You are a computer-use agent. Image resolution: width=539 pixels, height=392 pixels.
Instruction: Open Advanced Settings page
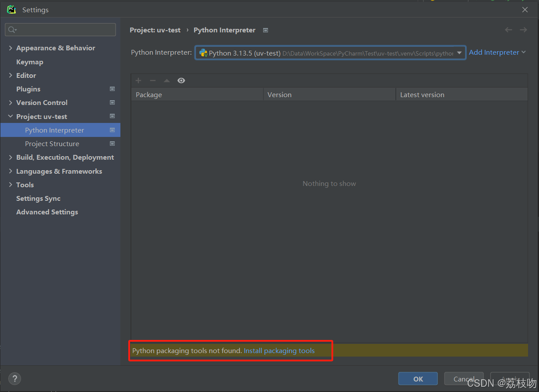coord(47,212)
